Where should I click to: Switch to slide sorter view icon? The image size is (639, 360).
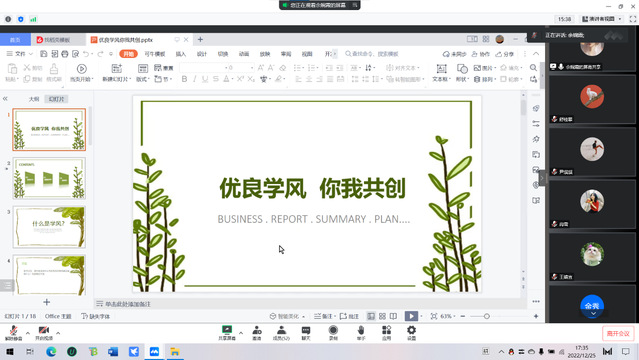click(382, 316)
